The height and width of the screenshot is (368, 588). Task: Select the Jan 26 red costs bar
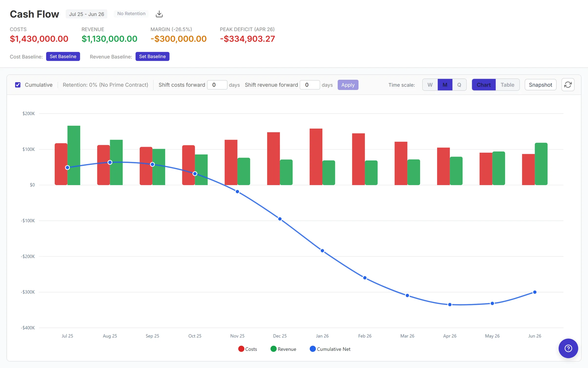(x=316, y=157)
